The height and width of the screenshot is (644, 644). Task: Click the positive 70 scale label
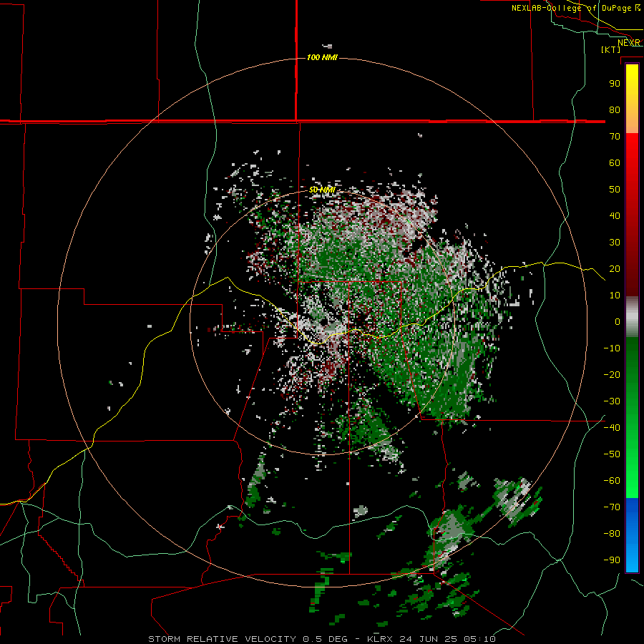615,137
